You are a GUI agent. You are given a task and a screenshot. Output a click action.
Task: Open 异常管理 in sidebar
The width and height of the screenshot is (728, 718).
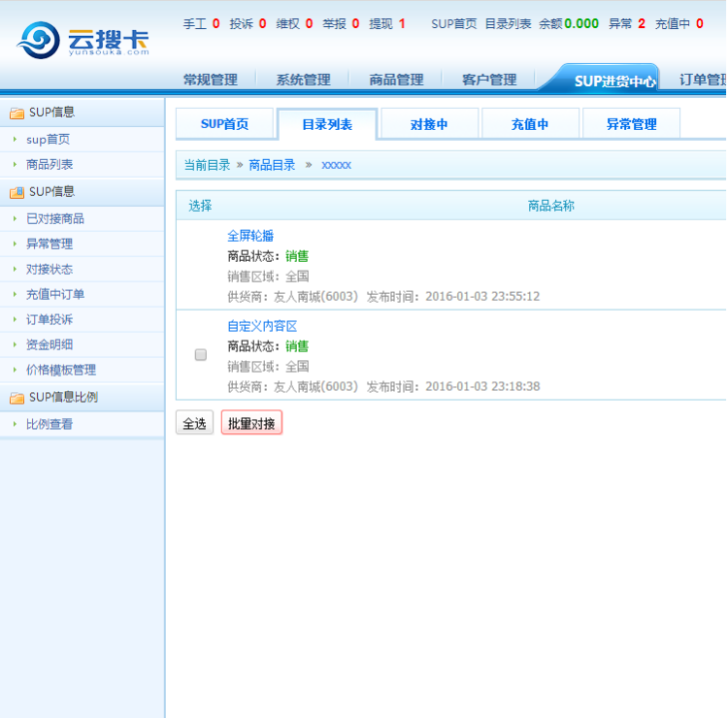pos(50,244)
